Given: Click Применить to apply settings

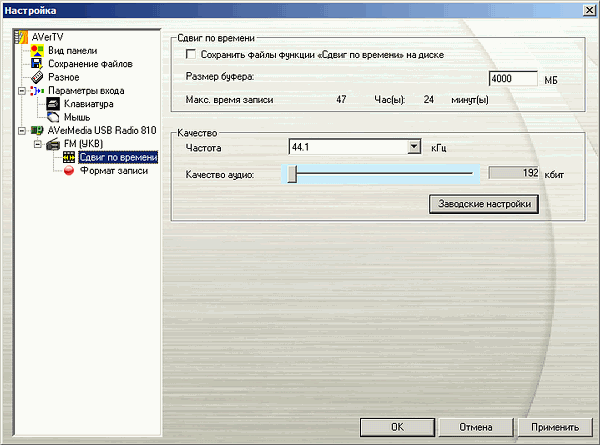Looking at the screenshot, I should click(555, 427).
